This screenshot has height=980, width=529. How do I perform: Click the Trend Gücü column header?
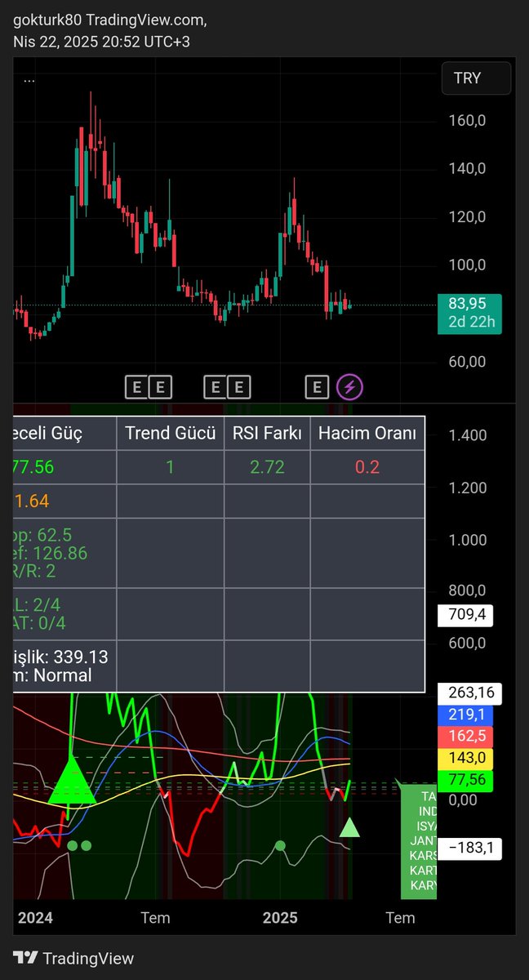(x=170, y=433)
